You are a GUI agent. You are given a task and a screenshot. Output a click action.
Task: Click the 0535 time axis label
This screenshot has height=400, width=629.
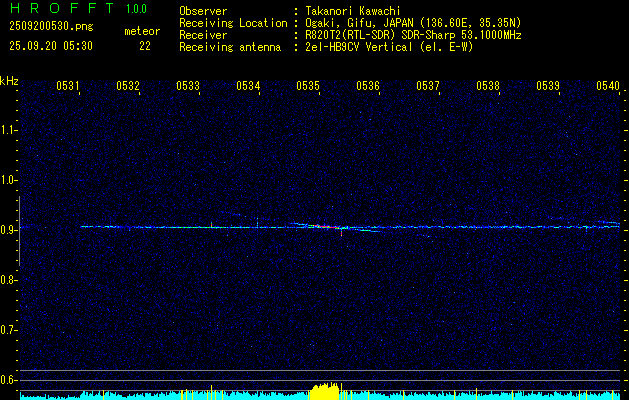coord(308,86)
